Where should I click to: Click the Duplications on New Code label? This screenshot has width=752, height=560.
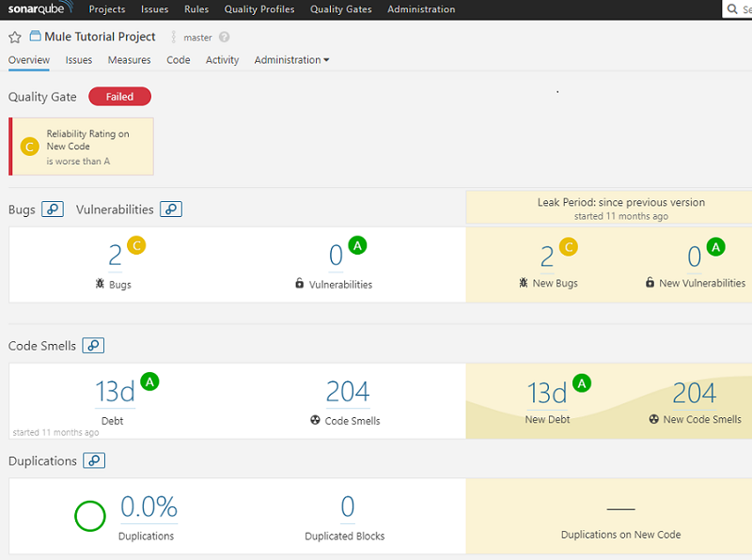point(620,535)
